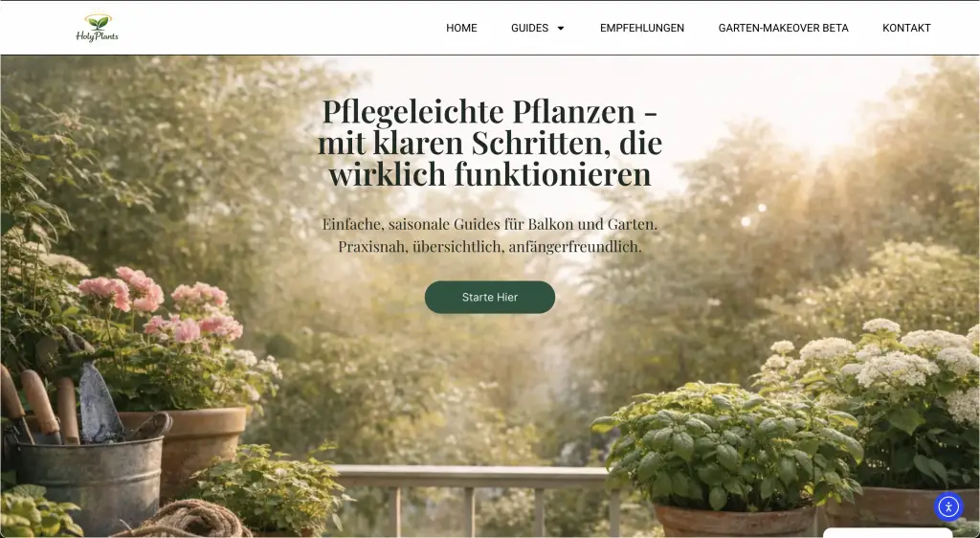
Task: Go to the HOME menu item
Action: tap(461, 28)
